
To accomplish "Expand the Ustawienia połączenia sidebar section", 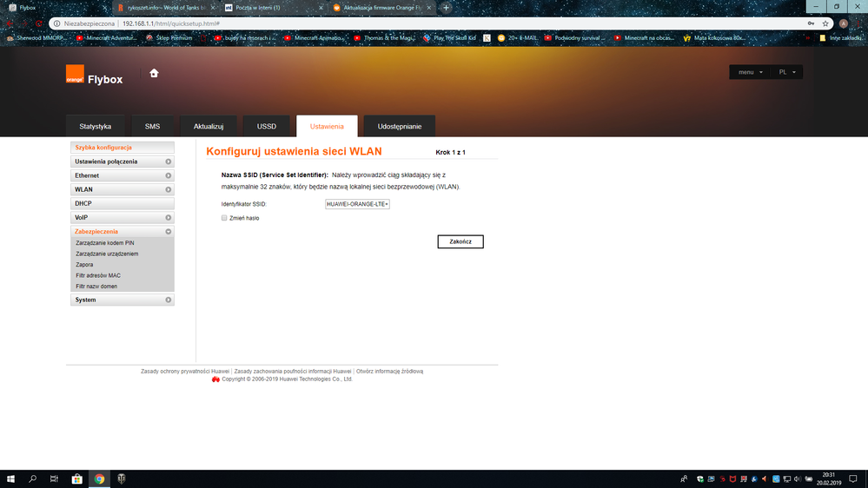I will 123,162.
